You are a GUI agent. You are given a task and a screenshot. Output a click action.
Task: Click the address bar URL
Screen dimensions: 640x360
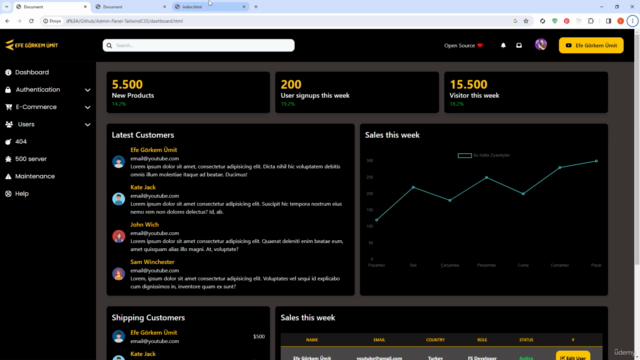124,21
